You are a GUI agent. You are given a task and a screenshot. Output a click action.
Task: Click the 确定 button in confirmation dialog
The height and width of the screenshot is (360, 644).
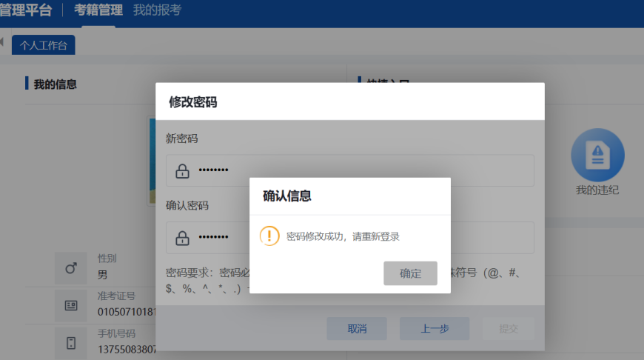click(x=410, y=273)
